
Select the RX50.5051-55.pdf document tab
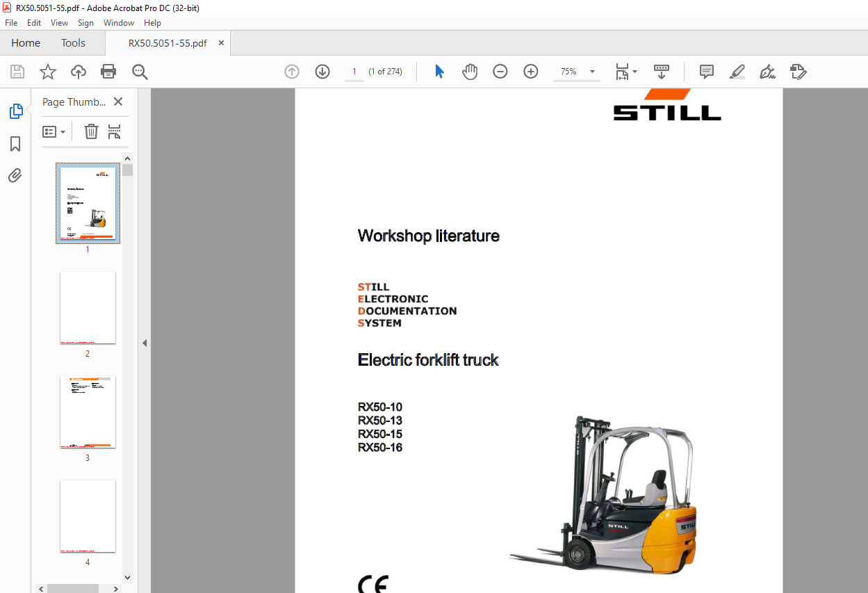coord(167,43)
